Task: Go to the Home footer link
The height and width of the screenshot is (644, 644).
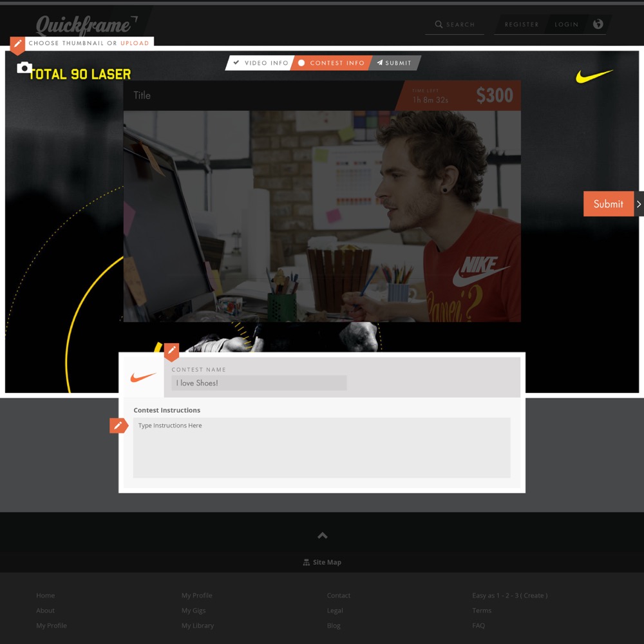Action: pos(45,596)
